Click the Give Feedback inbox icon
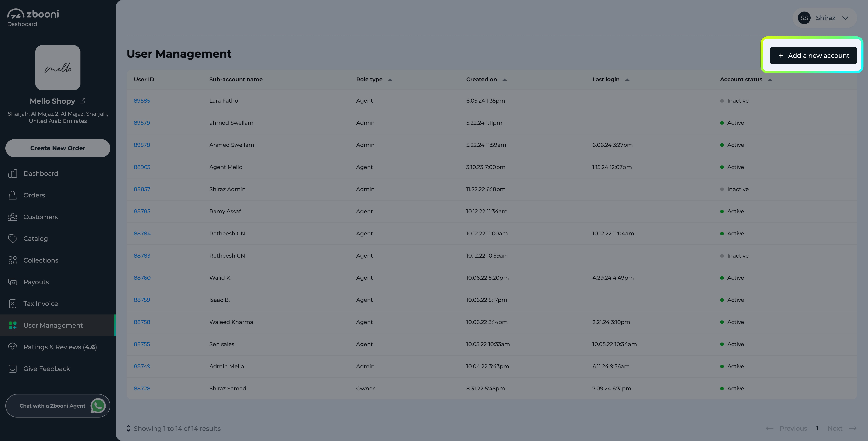868x441 pixels. [12, 369]
